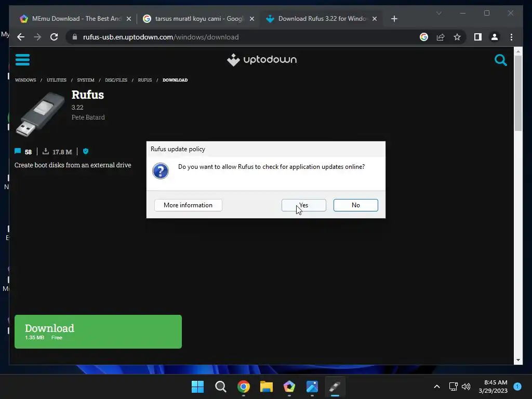The image size is (532, 399).
Task: Open Windows taskbar search
Action: (x=220, y=387)
